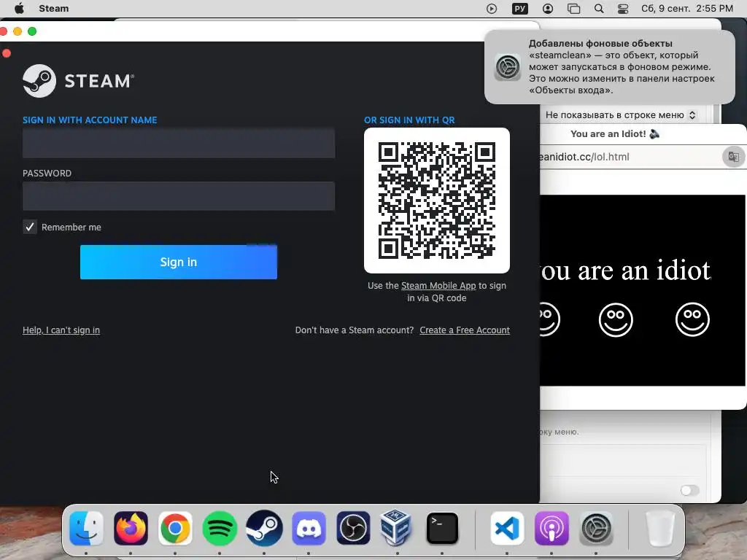
Task: Open the Steam Mobile App link
Action: point(438,286)
